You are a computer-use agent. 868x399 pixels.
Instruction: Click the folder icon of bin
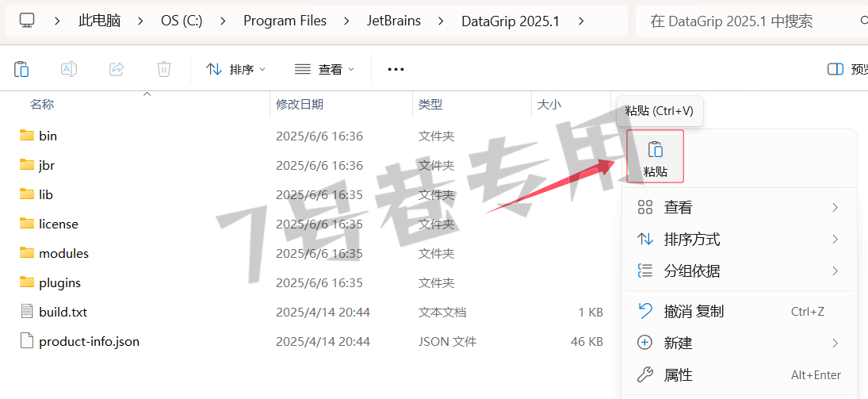point(27,135)
